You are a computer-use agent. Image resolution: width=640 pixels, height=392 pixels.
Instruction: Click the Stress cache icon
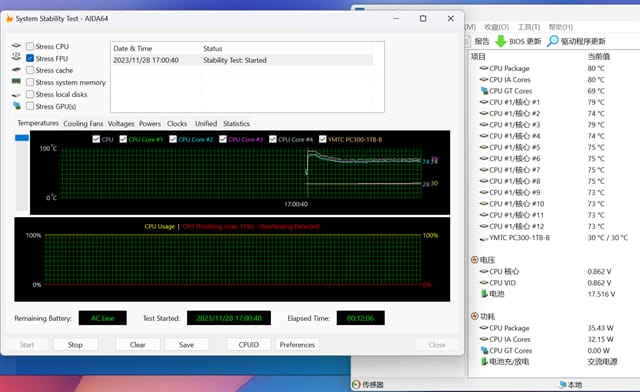tap(16, 69)
